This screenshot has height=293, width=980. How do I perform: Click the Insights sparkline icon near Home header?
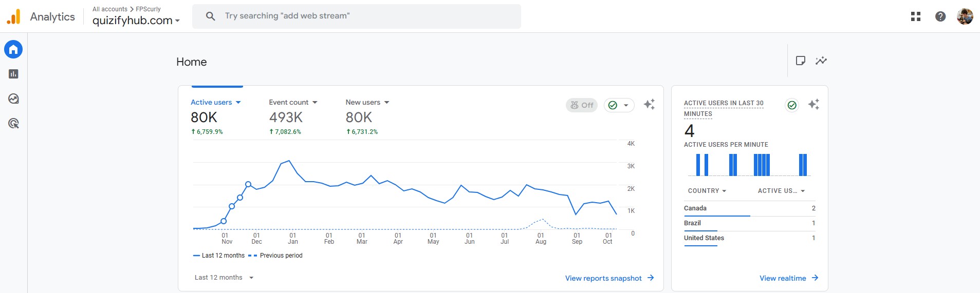pos(821,61)
